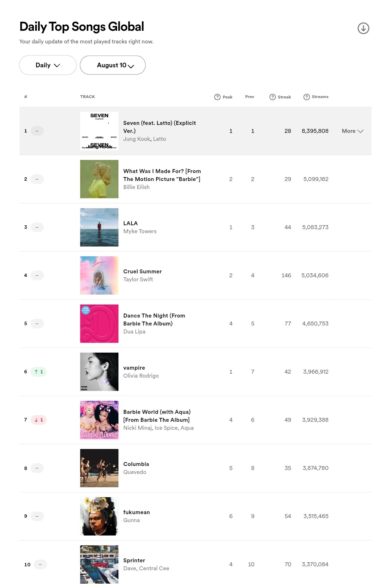
Task: Click the red down-one indicator for Barbie World
Action: click(39, 420)
